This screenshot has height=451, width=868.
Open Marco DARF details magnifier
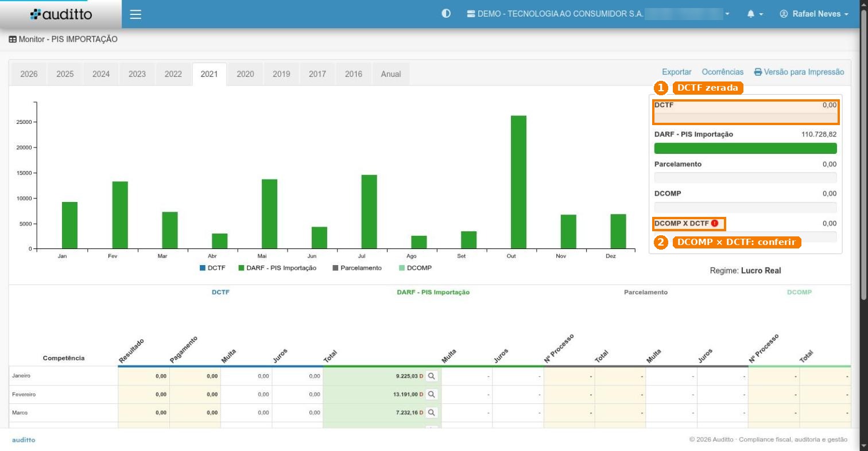coord(432,413)
